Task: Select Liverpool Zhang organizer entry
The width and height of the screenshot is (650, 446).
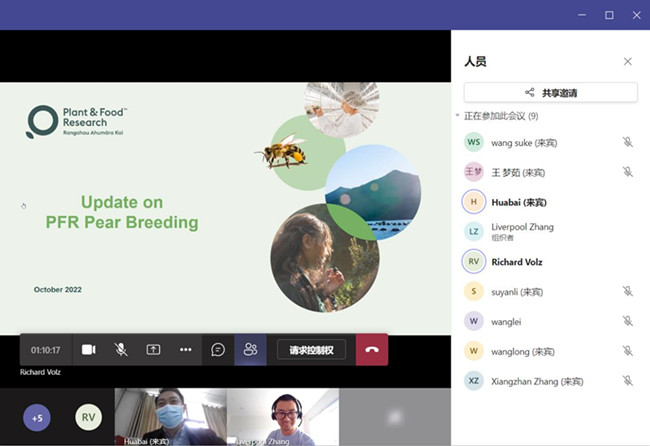Action: 522,232
